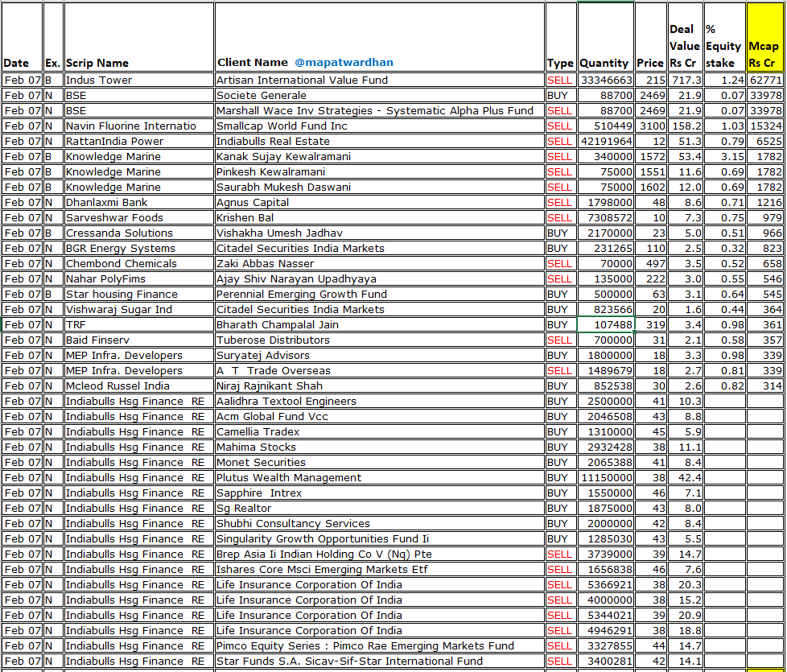Select the Marshall Wace Inv Strategies cell
The width and height of the screenshot is (787, 672).
click(x=380, y=110)
